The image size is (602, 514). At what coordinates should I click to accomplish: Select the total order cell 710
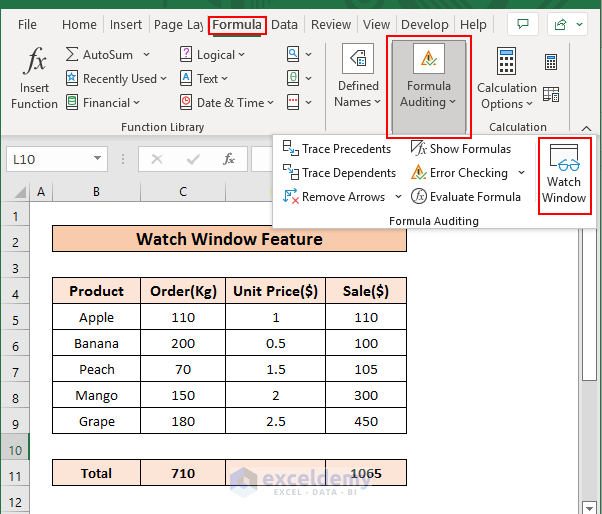(x=183, y=473)
